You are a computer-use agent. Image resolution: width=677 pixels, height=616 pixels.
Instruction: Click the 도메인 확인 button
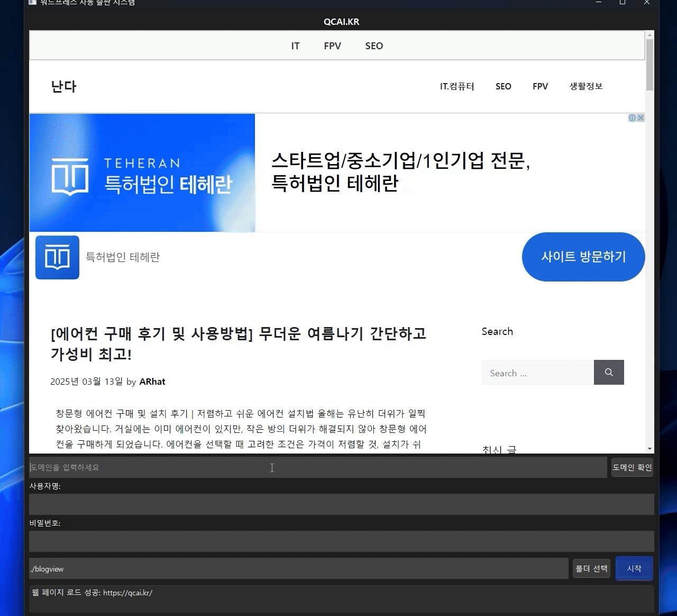coord(632,467)
